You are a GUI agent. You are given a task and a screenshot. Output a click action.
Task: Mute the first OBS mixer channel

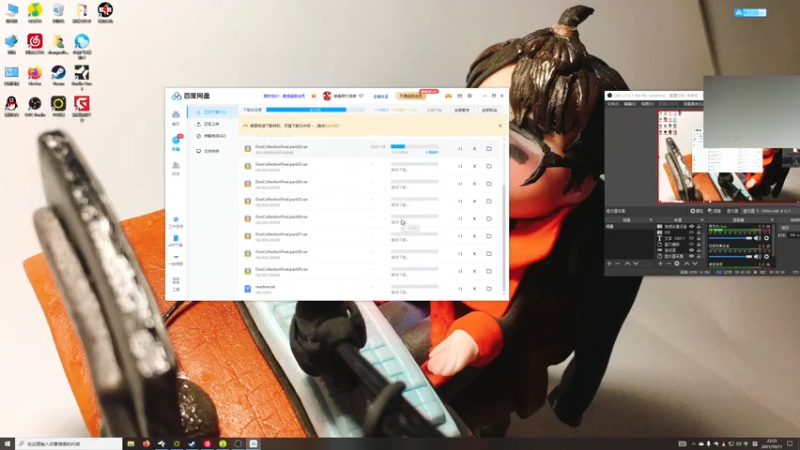(757, 238)
